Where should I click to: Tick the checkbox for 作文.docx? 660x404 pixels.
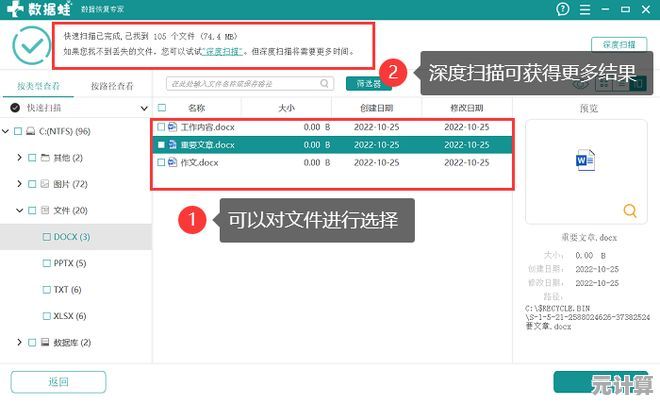point(161,162)
